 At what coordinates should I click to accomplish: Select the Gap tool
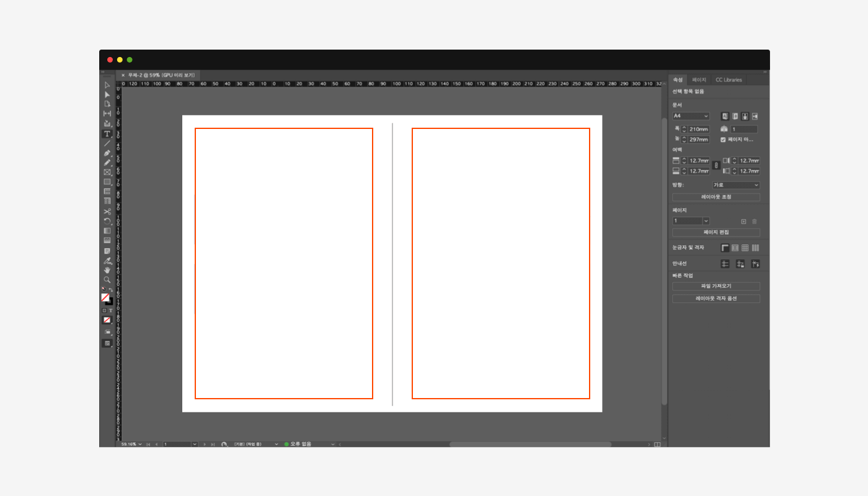[107, 113]
